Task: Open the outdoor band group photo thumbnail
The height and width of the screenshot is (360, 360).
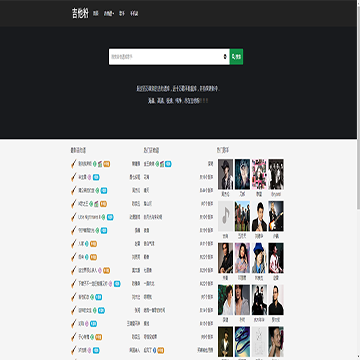Action: [x=242, y=216]
